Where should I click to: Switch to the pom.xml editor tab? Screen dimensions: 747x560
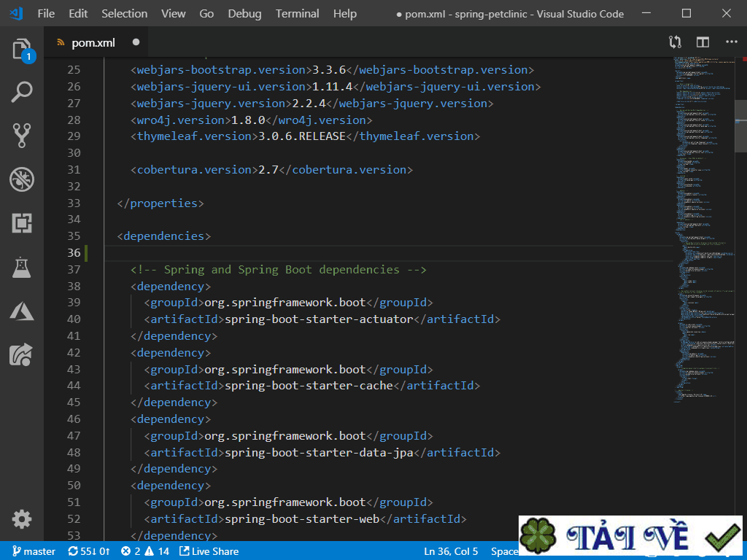coord(91,42)
